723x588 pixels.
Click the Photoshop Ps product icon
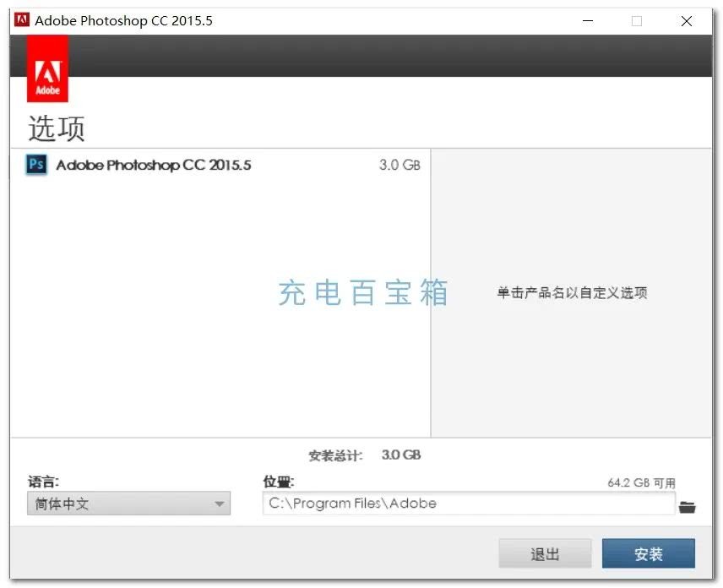click(36, 165)
